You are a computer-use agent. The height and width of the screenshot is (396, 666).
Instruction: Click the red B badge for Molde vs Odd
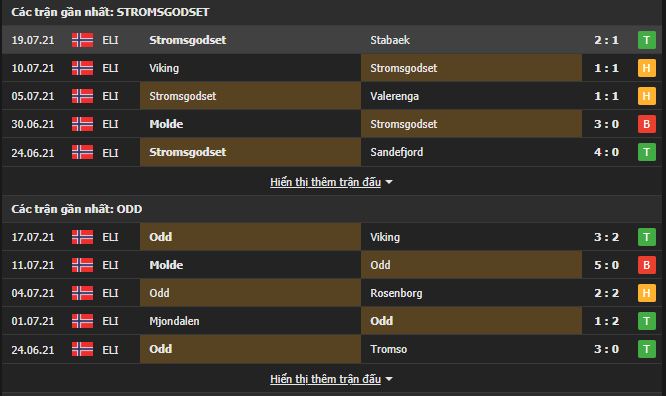646,265
